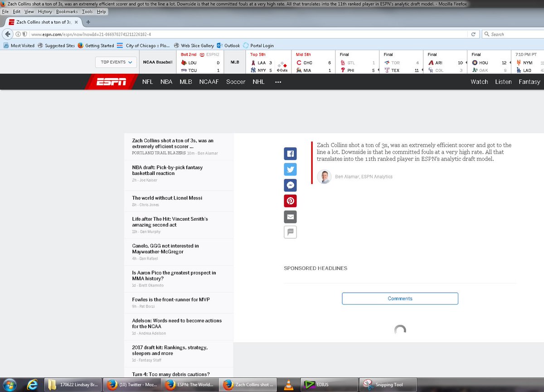Open Fantasy in ESPN header

[x=529, y=82]
